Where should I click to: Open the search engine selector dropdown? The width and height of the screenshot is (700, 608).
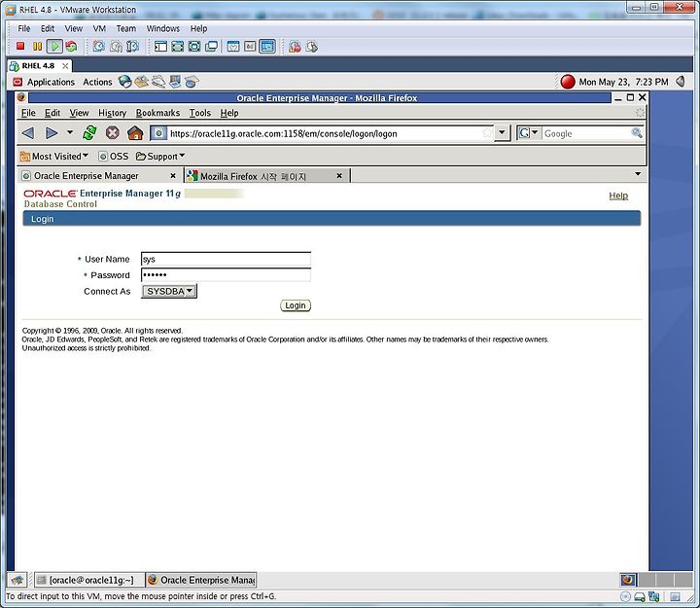529,132
